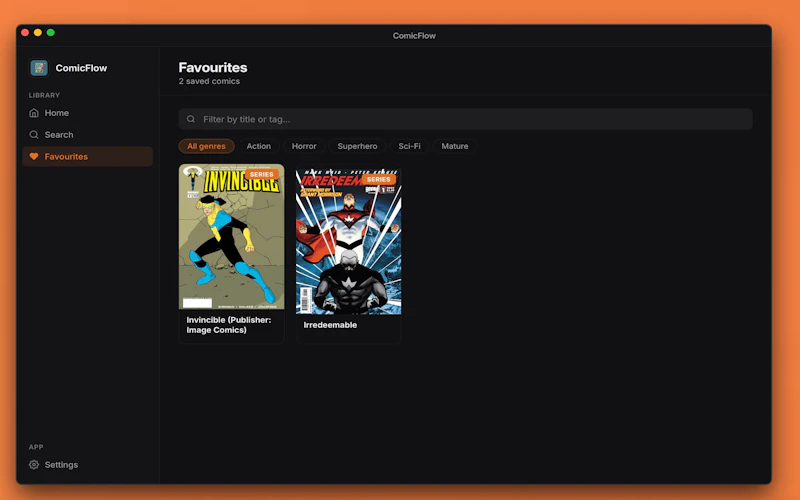Viewport: 800px width, 500px height.
Task: Click the ComicFlow window title text
Action: (x=414, y=36)
